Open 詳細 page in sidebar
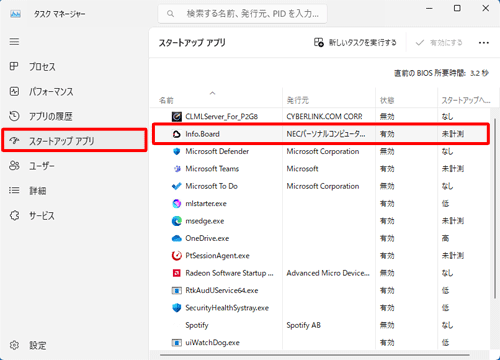The image size is (500, 360). [x=74, y=191]
